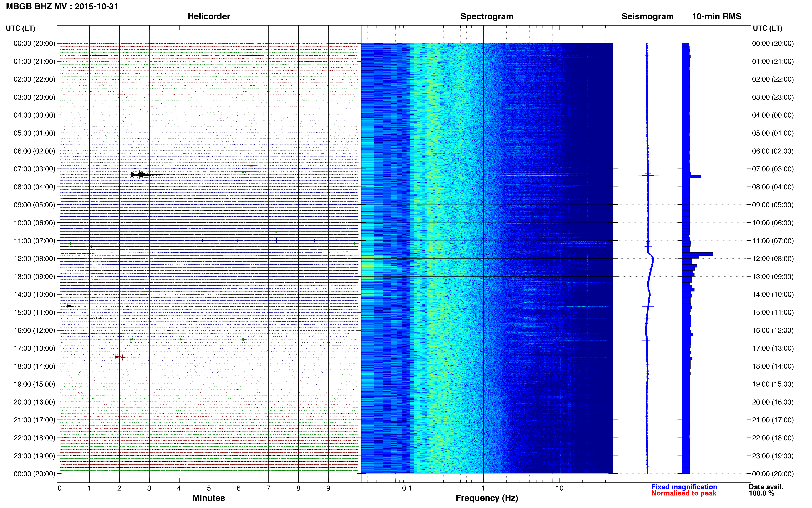Click the "Minutes" axis label
This screenshot has height=508, width=812.
[x=209, y=498]
